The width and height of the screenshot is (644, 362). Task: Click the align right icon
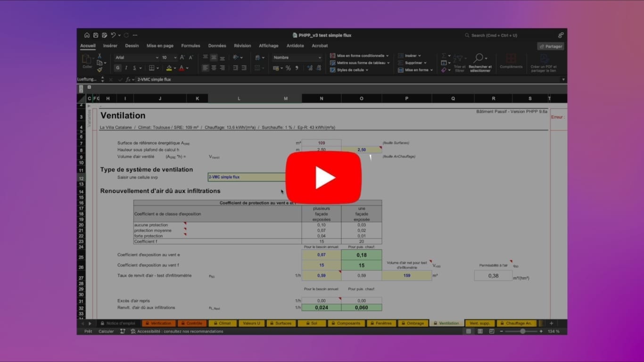[x=222, y=68]
